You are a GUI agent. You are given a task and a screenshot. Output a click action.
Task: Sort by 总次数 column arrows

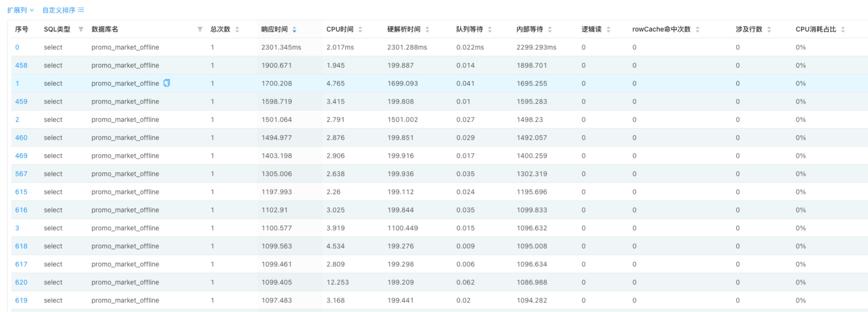coord(237,29)
